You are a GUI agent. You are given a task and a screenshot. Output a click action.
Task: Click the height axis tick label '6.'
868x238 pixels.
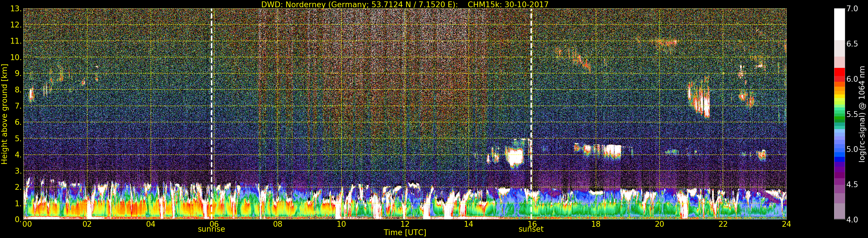point(18,122)
